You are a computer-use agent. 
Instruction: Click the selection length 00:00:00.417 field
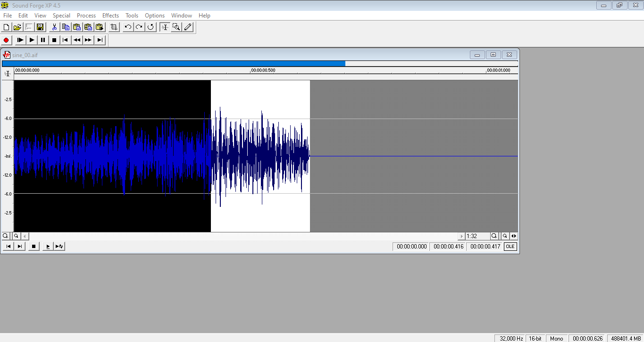pyautogui.click(x=485, y=247)
